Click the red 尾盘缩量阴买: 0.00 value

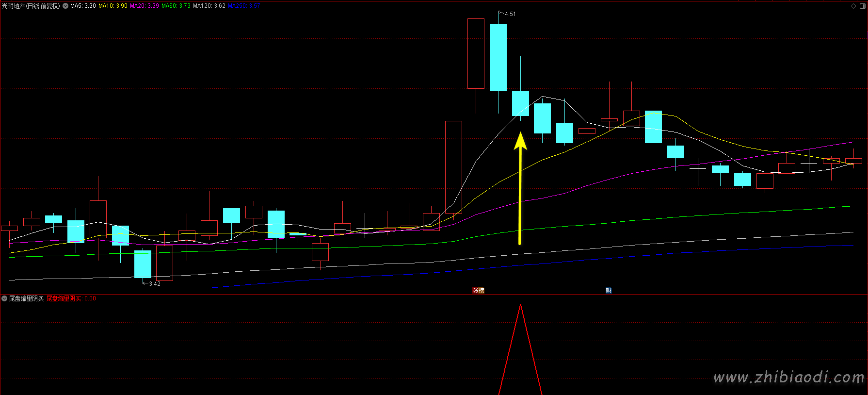(71, 298)
